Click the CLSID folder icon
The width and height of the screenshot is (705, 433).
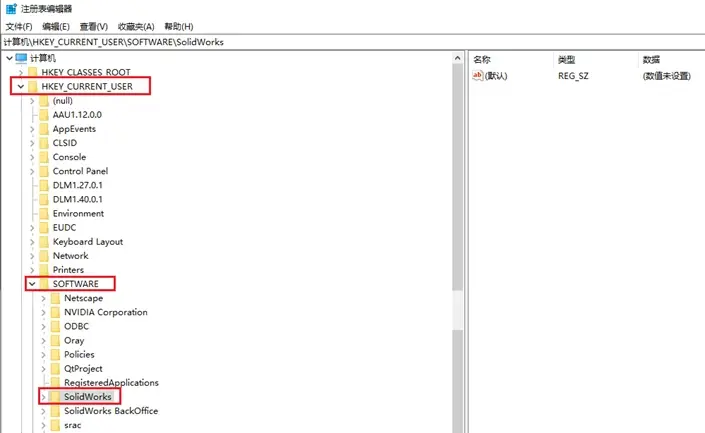[x=44, y=143]
